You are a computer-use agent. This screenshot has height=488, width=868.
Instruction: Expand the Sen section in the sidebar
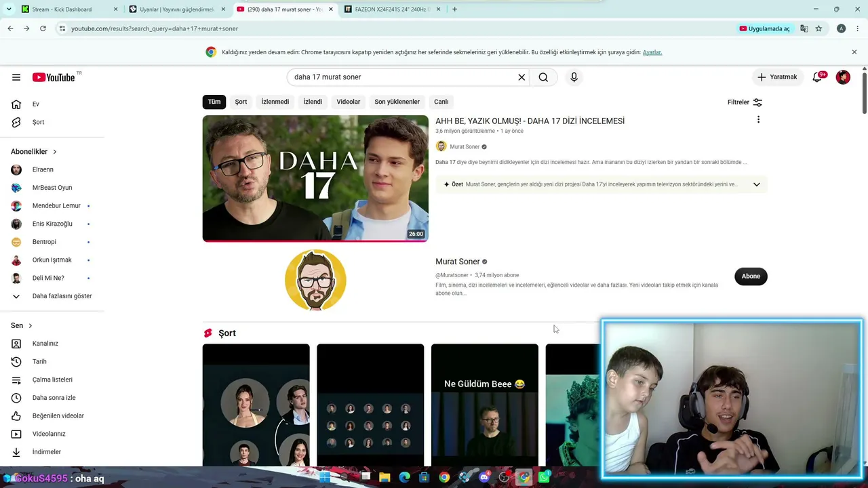[x=22, y=326]
